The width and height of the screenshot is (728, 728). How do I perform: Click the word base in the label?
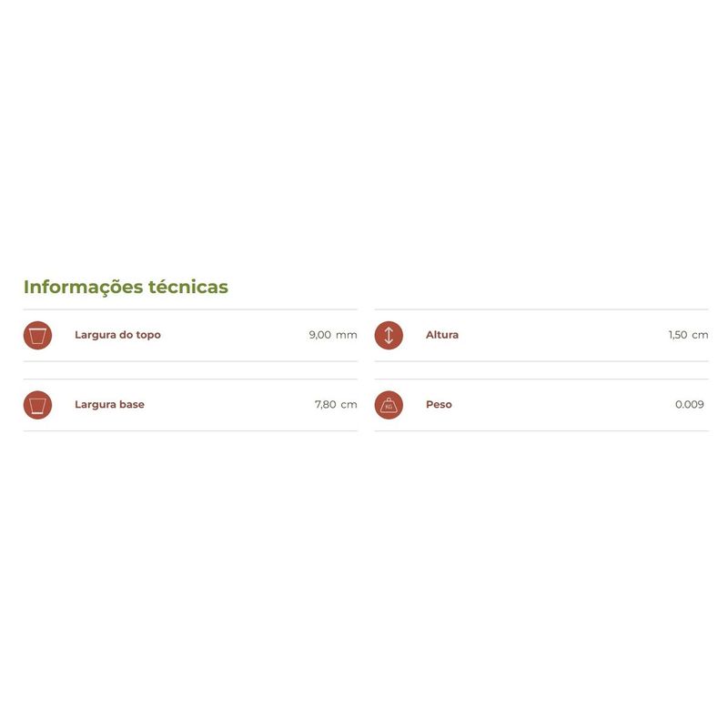click(x=132, y=405)
